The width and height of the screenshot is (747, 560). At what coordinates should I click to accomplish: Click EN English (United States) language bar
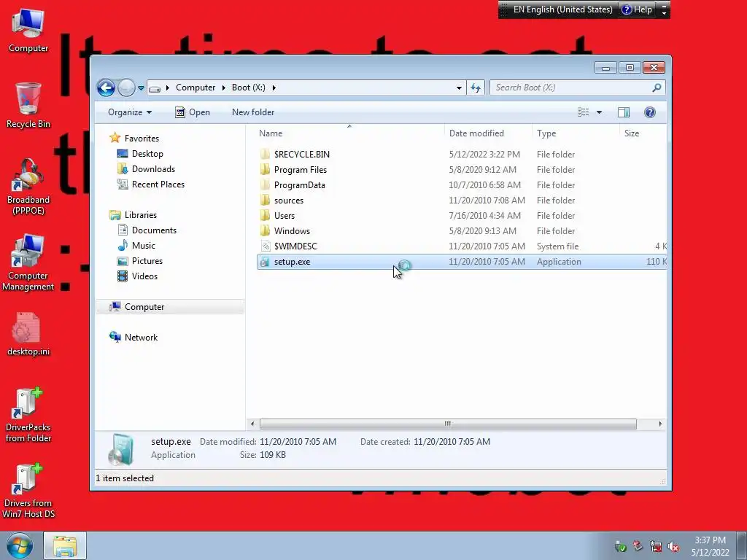pos(562,9)
